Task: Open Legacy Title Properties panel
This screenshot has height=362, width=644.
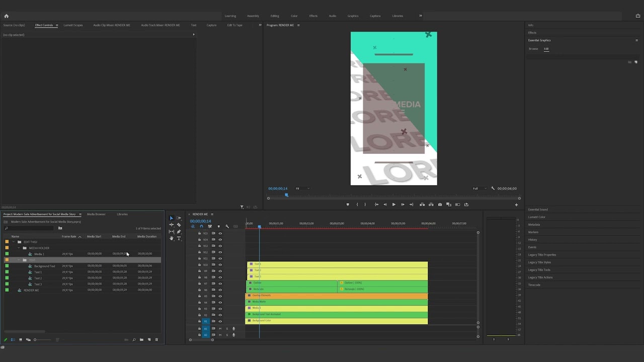Action: (x=542, y=255)
